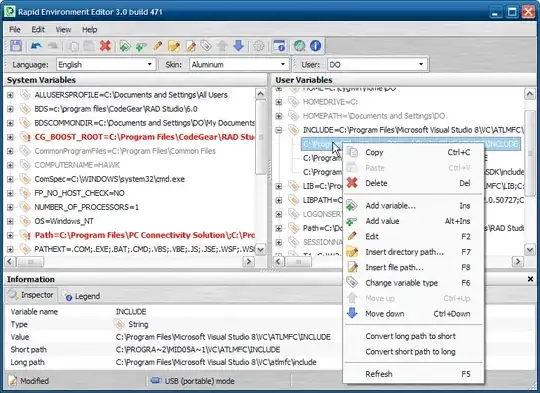
Task: Toggle the Information panel toolbar icon
Action: [279, 46]
